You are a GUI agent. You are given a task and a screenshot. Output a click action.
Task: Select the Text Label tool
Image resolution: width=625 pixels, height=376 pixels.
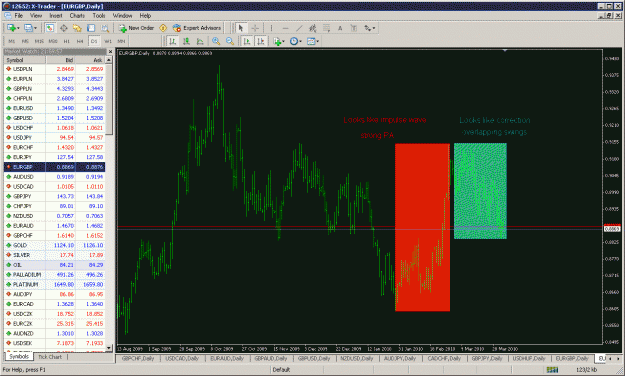click(x=354, y=28)
